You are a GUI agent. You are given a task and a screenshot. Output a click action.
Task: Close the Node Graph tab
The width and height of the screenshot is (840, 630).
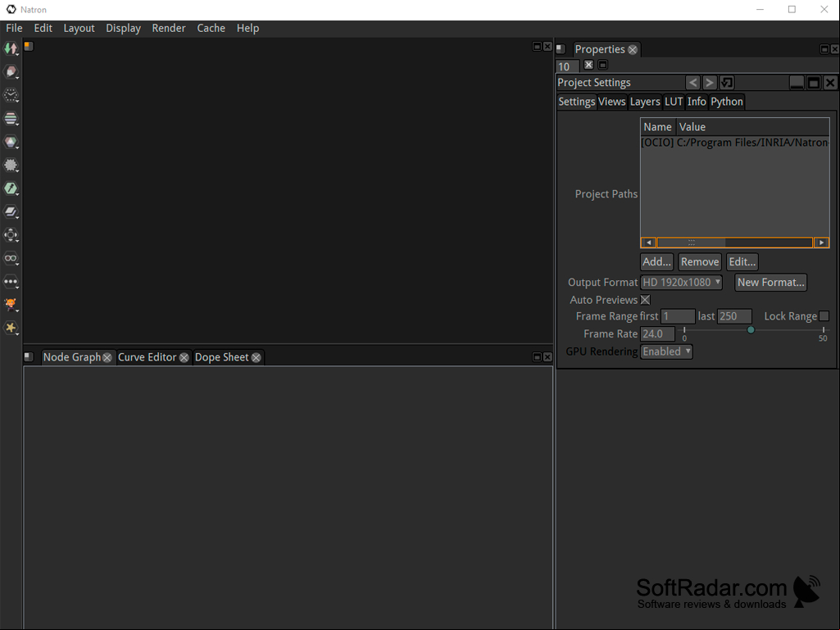[107, 357]
